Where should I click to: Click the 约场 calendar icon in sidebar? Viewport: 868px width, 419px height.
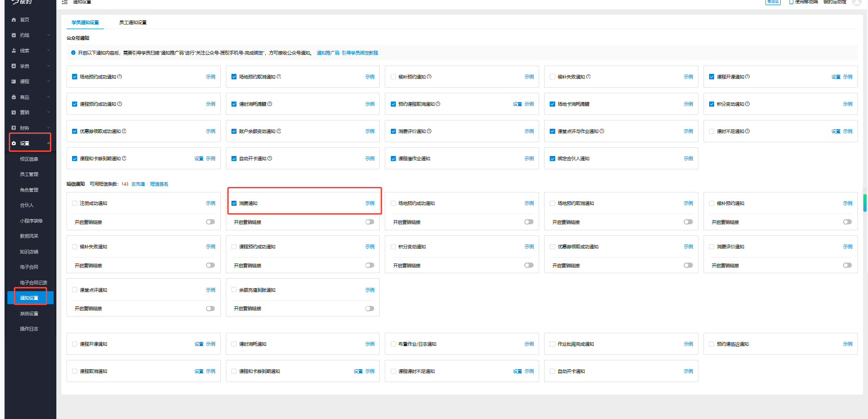click(x=14, y=35)
